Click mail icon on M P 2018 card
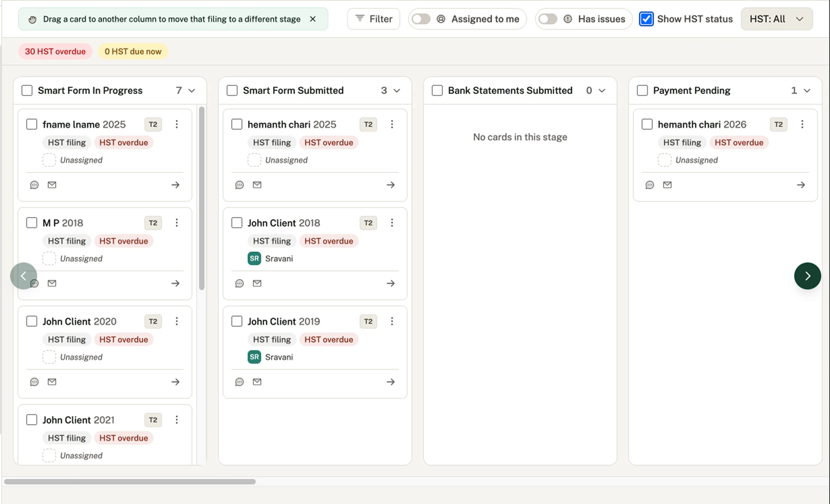The width and height of the screenshot is (830, 504). [x=52, y=283]
